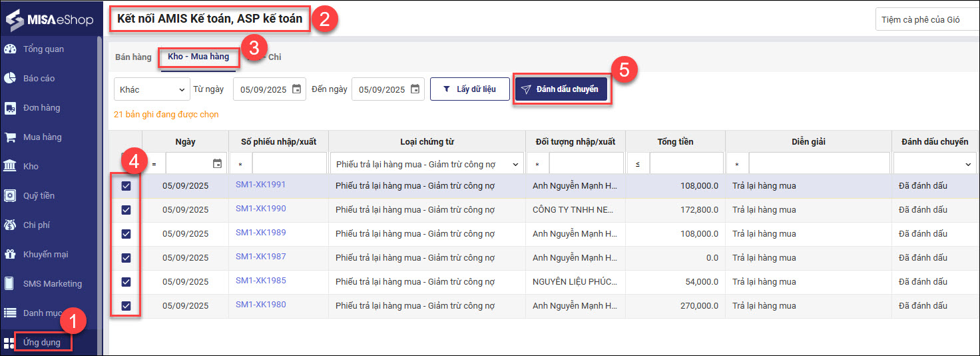Expand the Đánh dấu chuyển filter dropdown

pos(935,164)
